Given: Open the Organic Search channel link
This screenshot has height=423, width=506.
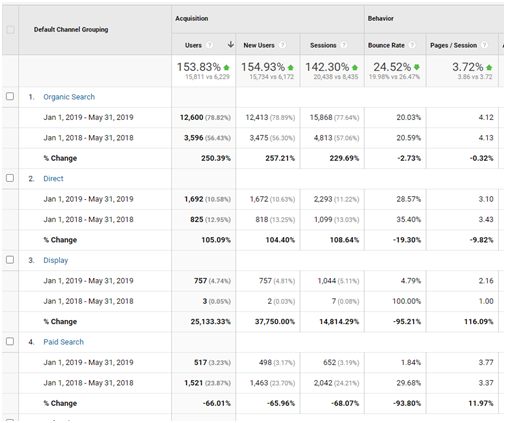Looking at the screenshot, I should click(x=69, y=97).
